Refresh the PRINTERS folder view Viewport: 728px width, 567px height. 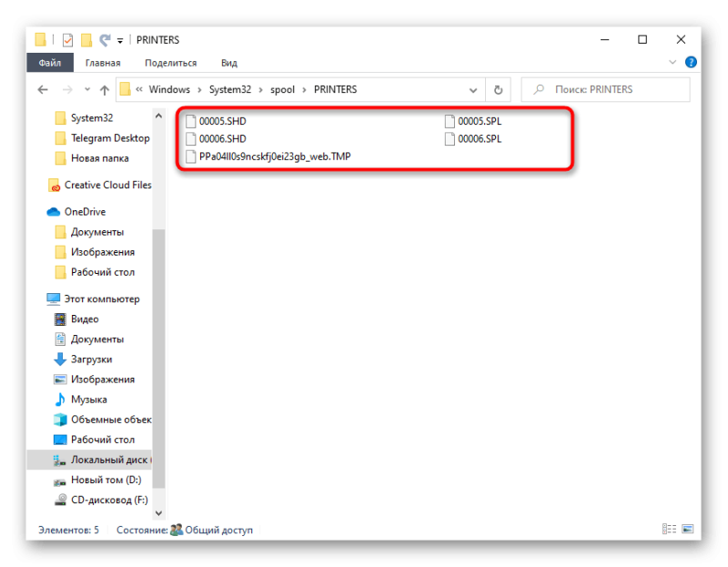point(498,90)
